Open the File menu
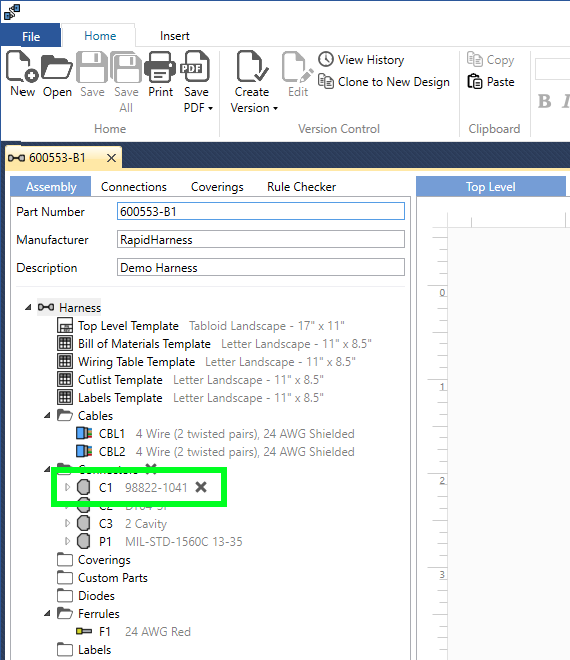570x660 pixels. point(31,36)
